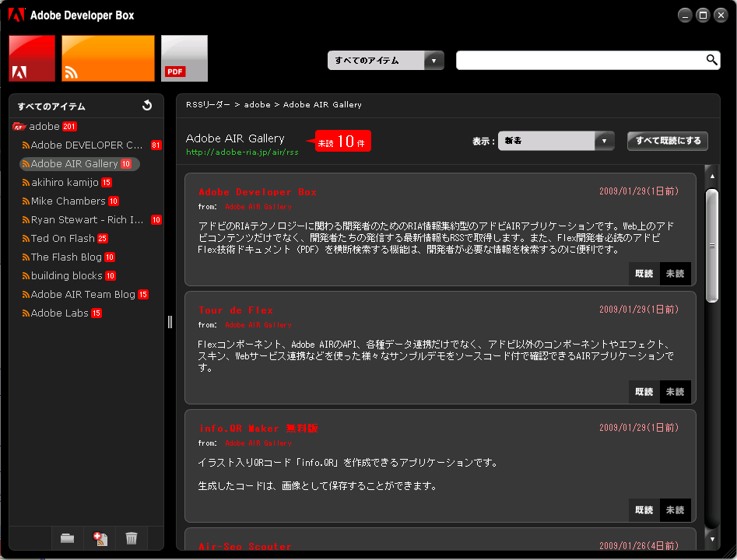This screenshot has height=560, width=737.
Task: Select Adobe Labs feed
Action: point(60,313)
